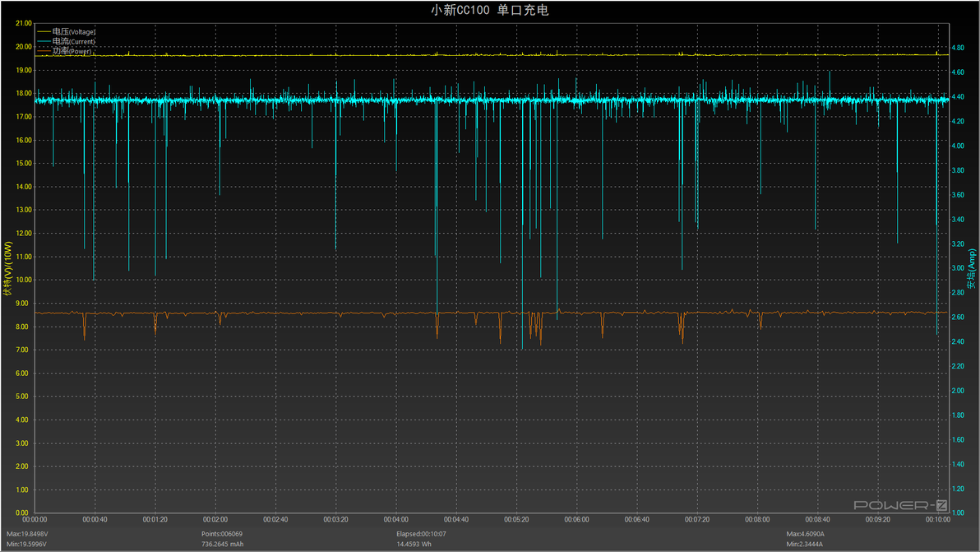Click the 00:06:00 time axis label
The width and height of the screenshot is (980, 552).
tap(577, 519)
